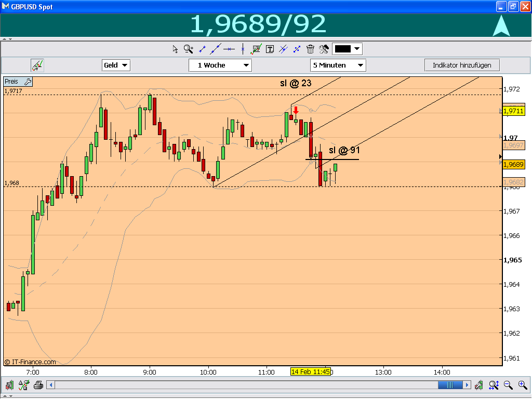The height and width of the screenshot is (399, 532).
Task: Select the arrow pointer tool
Action: tap(175, 49)
